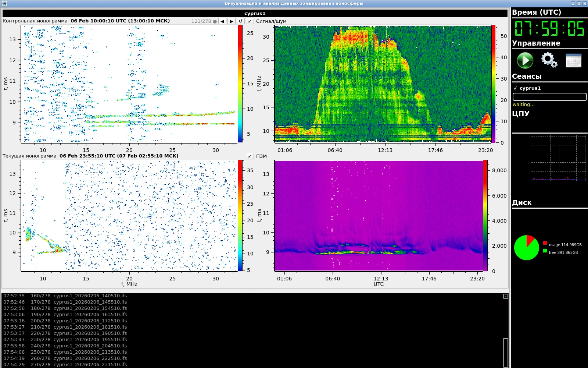The height and width of the screenshot is (368, 588).
Task: Click the control ionogram color scale bar
Action: [x=240, y=84]
